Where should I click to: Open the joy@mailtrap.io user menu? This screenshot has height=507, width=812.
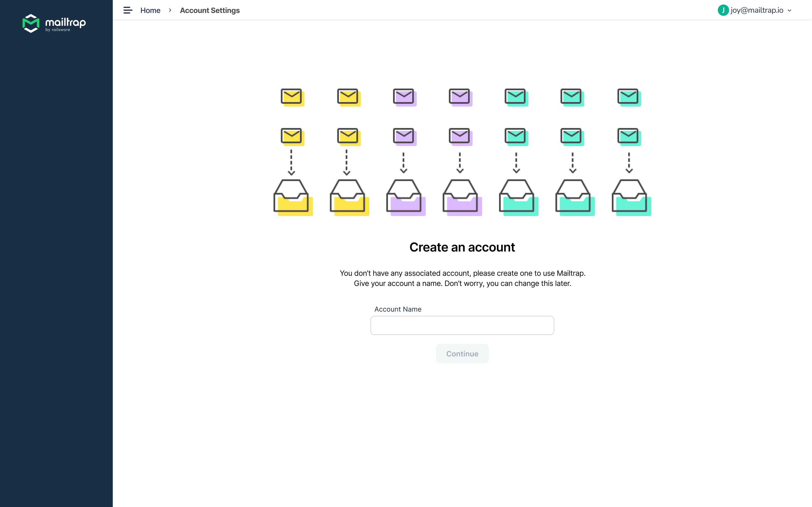pos(757,10)
